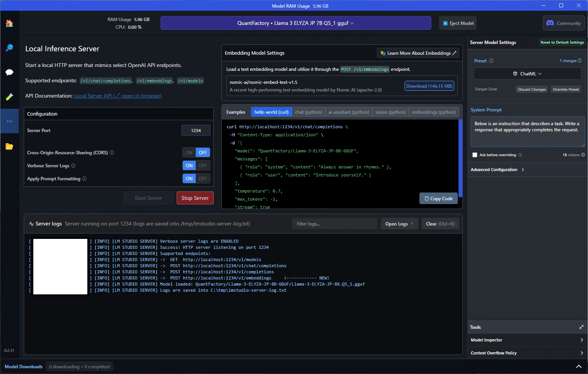
Task: Click the Discord Community icon
Action: 550,23
